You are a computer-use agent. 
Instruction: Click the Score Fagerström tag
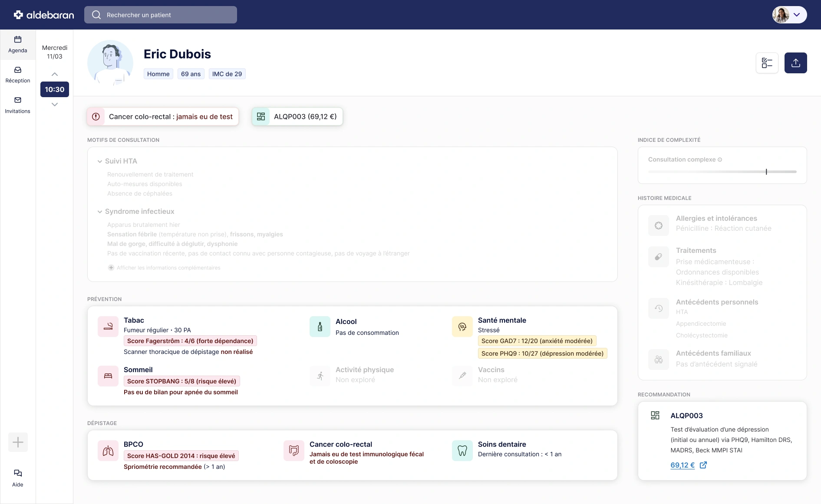tap(190, 341)
